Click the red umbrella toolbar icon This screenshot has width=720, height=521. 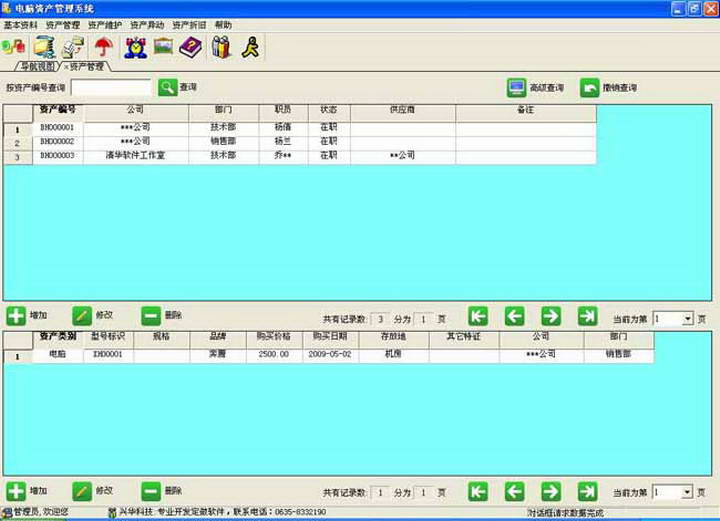click(x=104, y=47)
